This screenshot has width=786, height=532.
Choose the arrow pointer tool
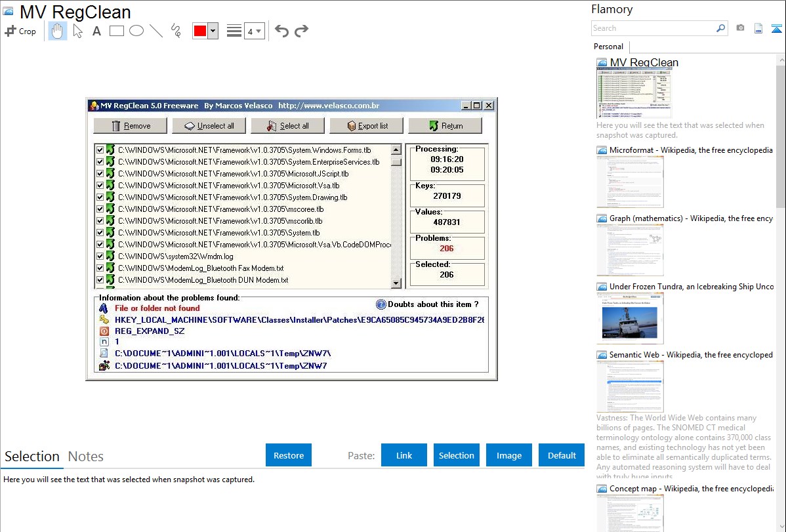click(x=78, y=31)
